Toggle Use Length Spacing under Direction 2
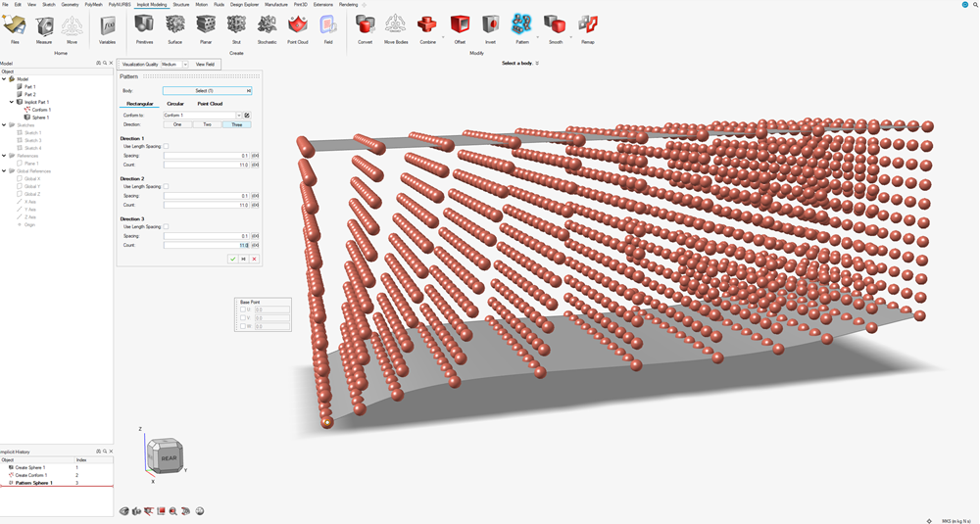This screenshot has height=524, width=980. pos(166,186)
